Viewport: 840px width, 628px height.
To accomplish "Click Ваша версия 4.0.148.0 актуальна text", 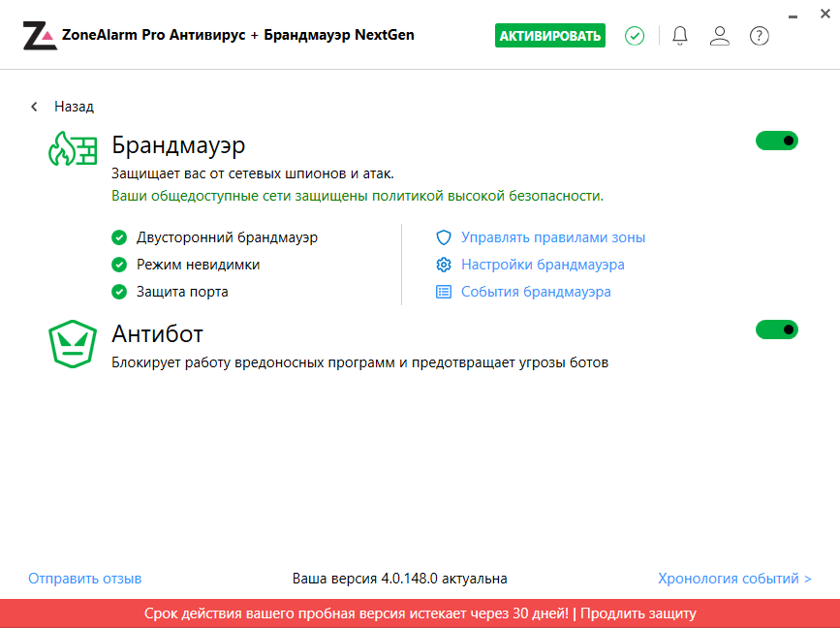I will point(399,579).
